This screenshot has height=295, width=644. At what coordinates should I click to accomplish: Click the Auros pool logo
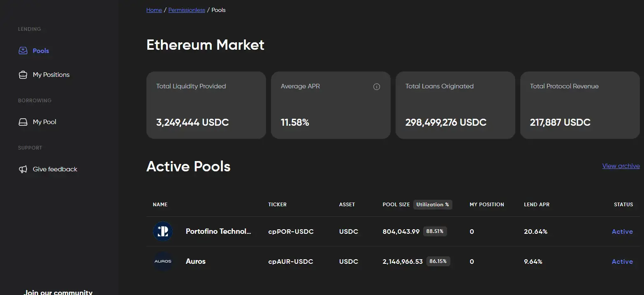point(163,261)
